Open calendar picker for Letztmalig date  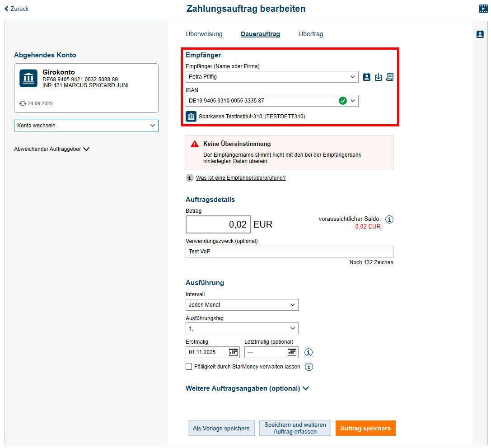292,352
